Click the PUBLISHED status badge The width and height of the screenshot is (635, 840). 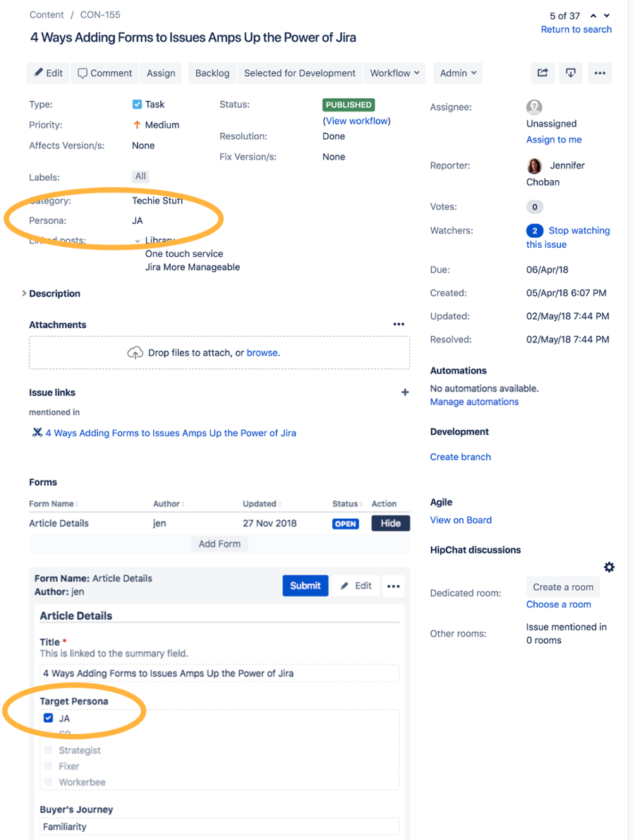[x=349, y=105]
